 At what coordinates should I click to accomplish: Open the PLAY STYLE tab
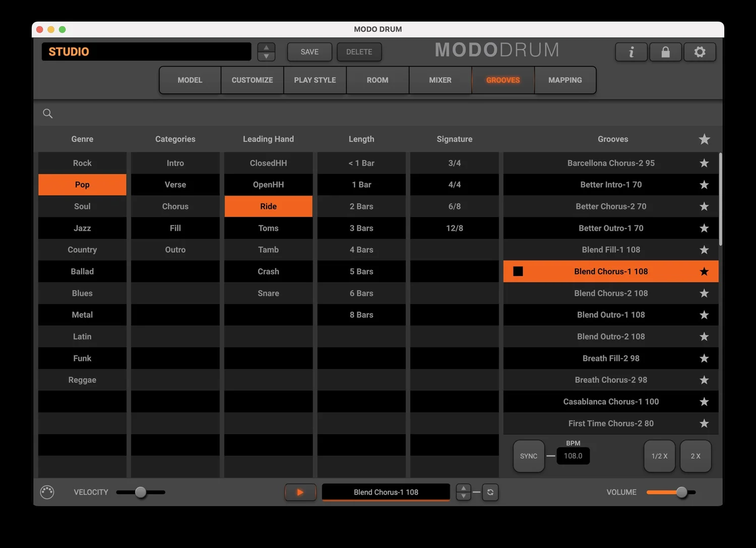click(x=315, y=80)
